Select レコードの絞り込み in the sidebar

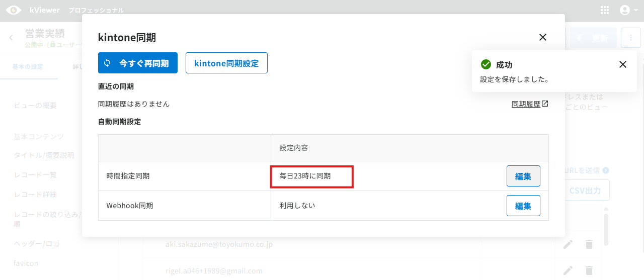[47, 219]
